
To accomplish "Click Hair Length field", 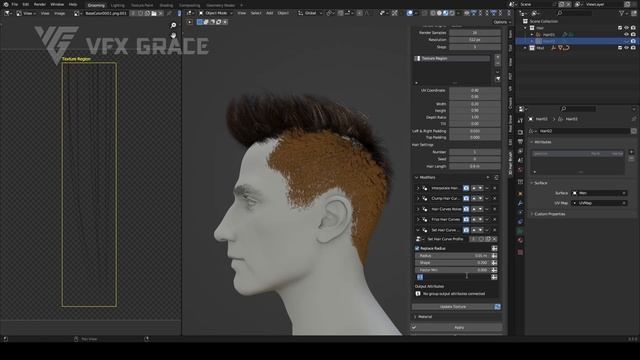I will pyautogui.click(x=475, y=167).
